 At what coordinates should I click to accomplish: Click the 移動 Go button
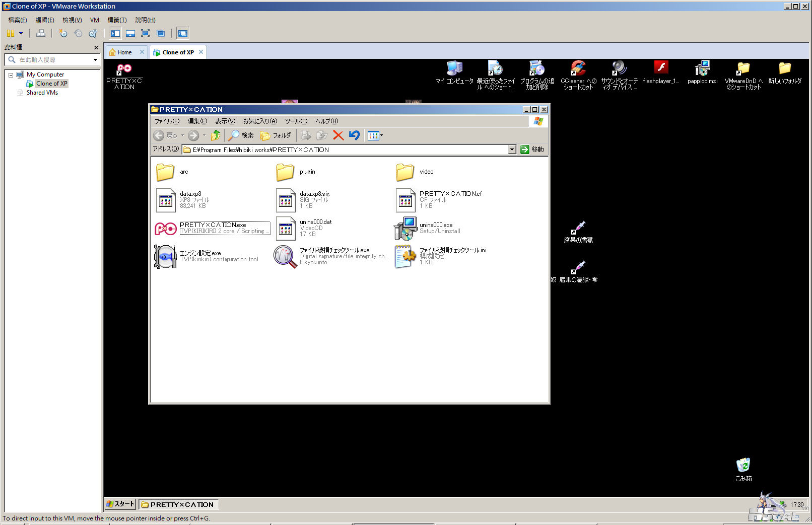click(532, 149)
